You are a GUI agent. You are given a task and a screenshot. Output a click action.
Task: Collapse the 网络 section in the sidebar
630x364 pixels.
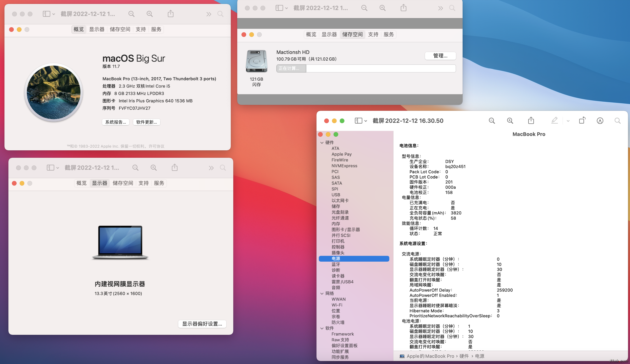coord(322,293)
